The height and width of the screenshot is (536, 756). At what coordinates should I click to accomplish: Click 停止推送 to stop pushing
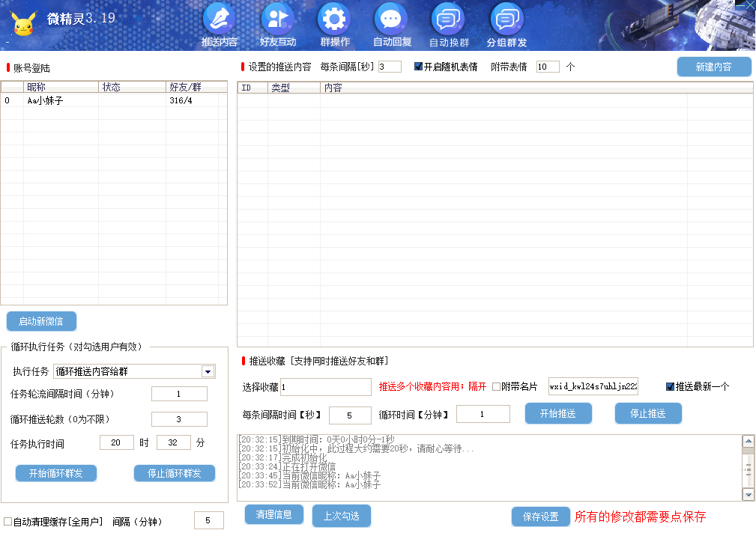647,412
